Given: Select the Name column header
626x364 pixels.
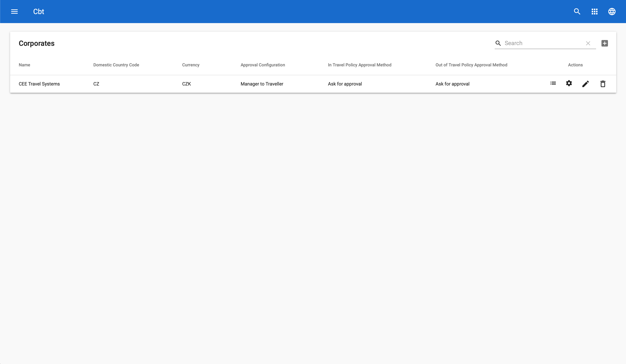Looking at the screenshot, I should click(x=24, y=65).
